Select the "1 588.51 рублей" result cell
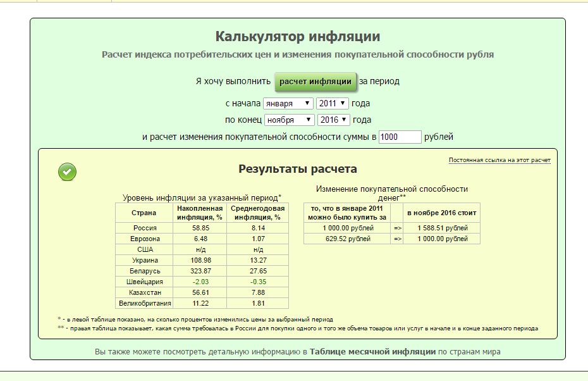Viewport: 588px width, 381px height. click(x=442, y=228)
